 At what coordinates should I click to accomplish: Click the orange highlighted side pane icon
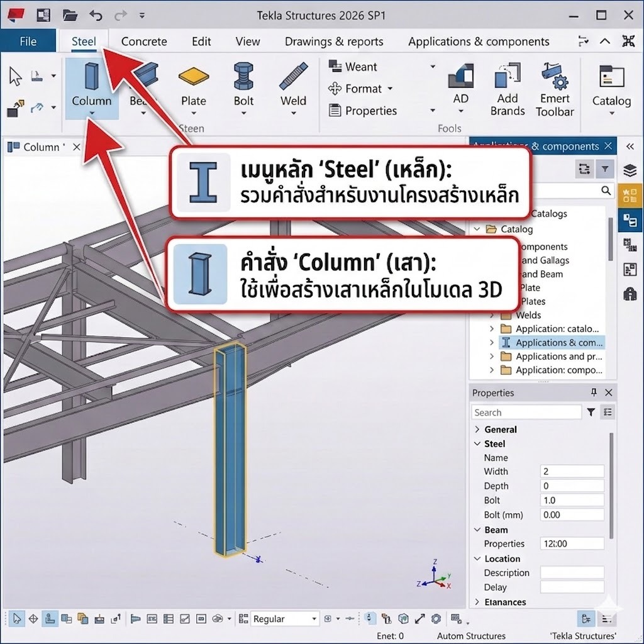[x=630, y=196]
